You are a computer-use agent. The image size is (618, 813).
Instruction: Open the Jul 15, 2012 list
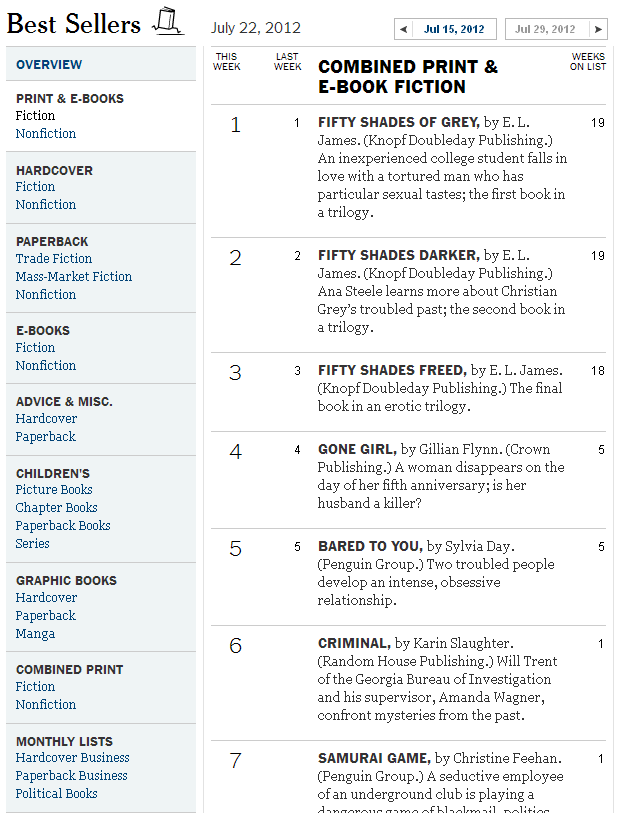[453, 30]
